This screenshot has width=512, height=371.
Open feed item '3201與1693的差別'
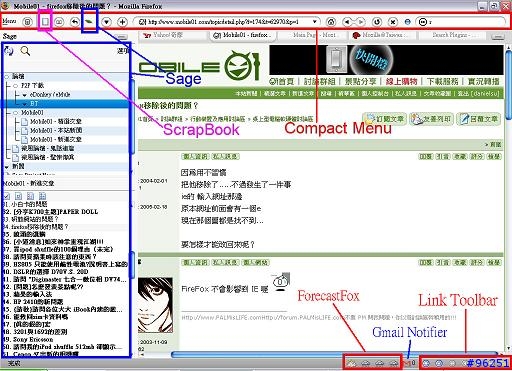coord(35,332)
